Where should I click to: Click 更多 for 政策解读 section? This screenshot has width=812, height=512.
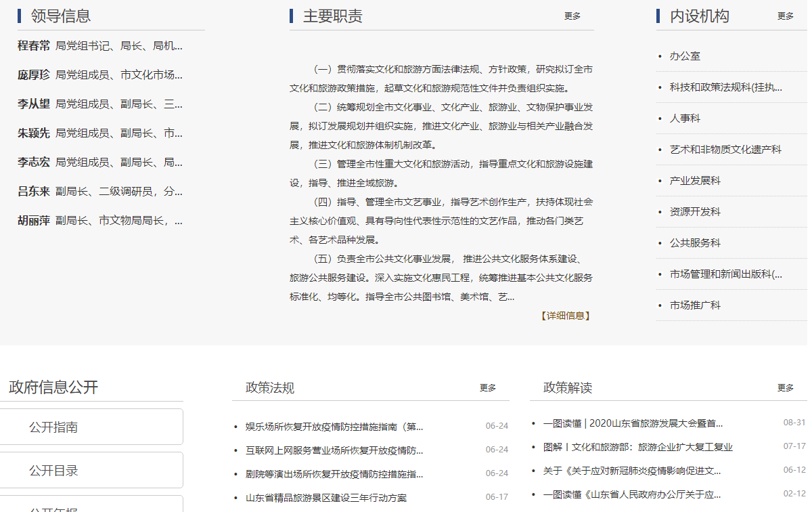(x=785, y=388)
